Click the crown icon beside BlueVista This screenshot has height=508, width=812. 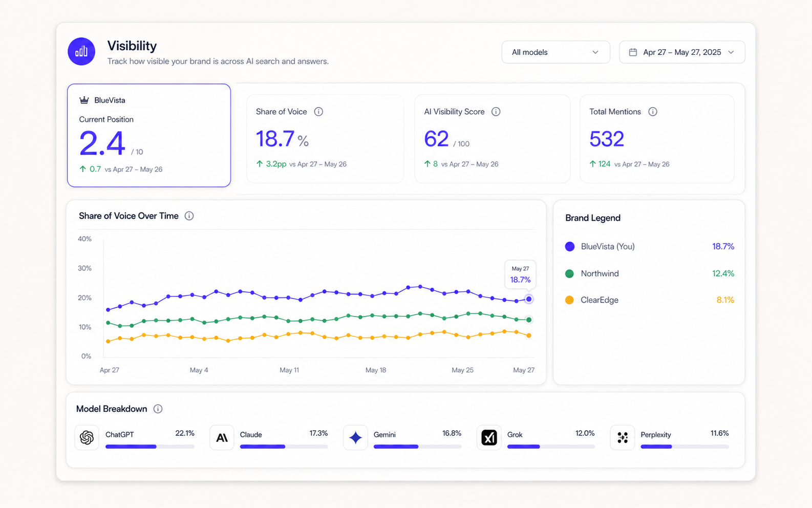pyautogui.click(x=84, y=100)
